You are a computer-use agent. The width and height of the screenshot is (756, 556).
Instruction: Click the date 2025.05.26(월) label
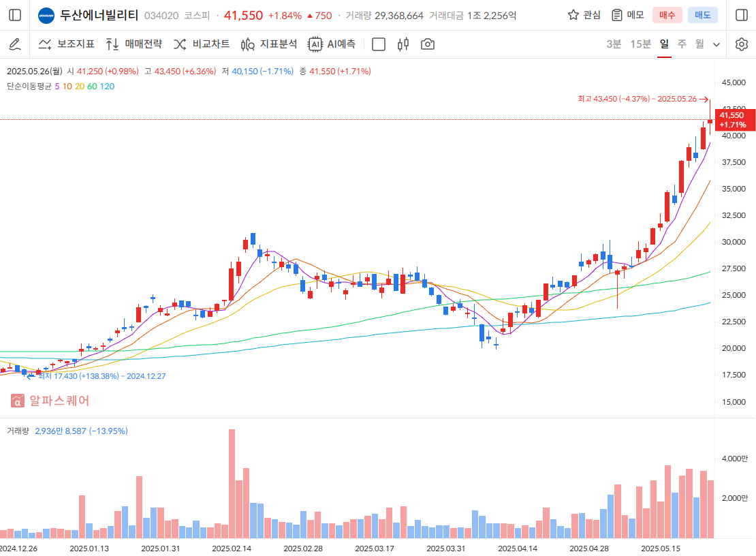tap(35, 72)
